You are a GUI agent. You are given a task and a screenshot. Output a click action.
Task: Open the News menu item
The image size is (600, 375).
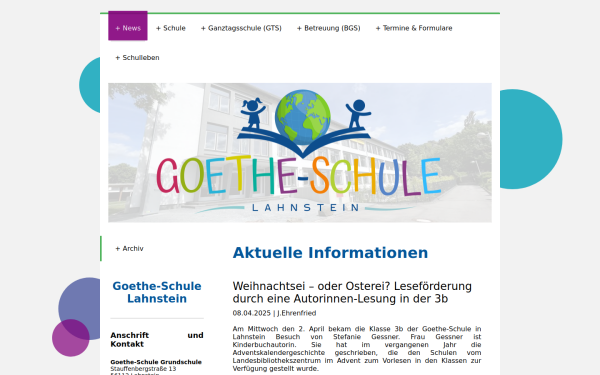tap(128, 26)
